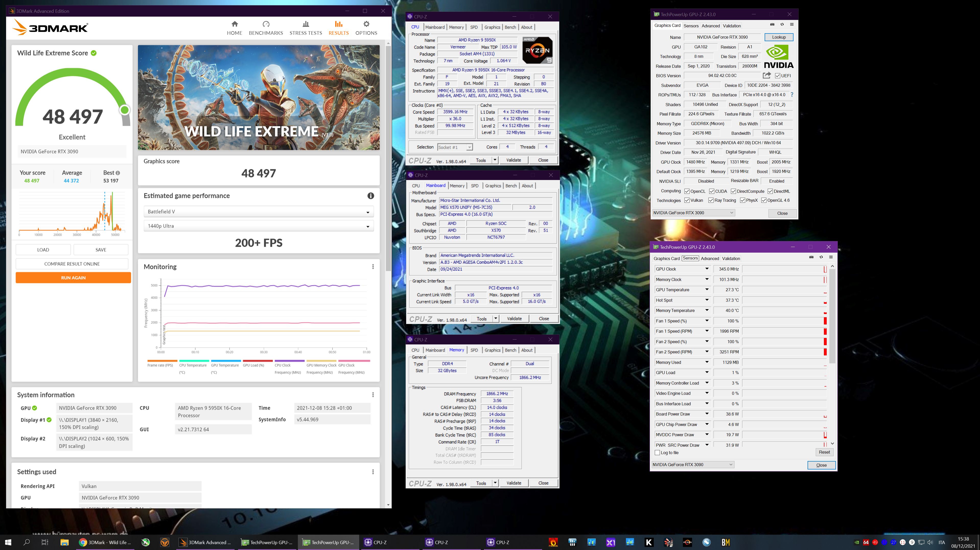Click the Wild Life Extreme banner image
This screenshot has height=550, width=980.
[258, 97]
